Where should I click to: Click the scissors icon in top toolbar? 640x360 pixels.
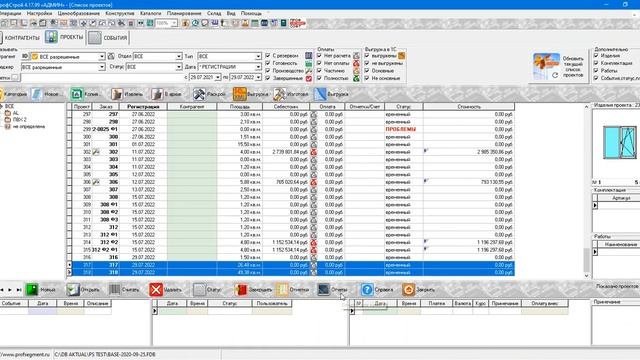pos(121,23)
